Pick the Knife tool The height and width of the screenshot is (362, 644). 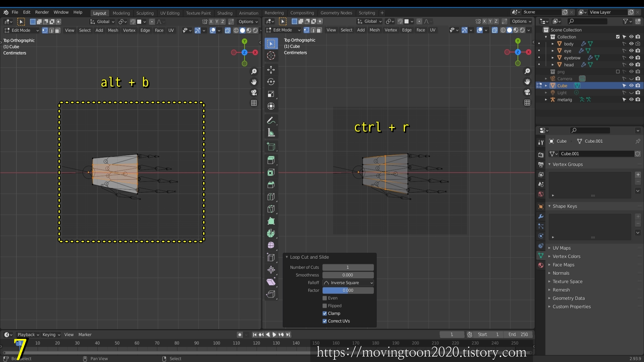(x=271, y=209)
